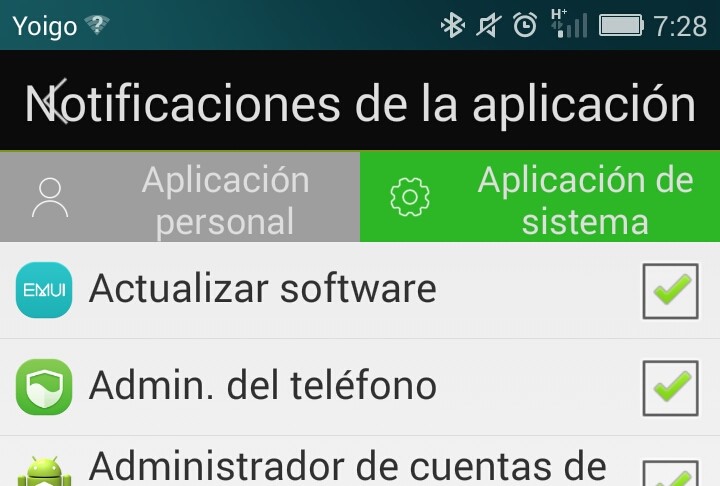Viewport: 720px width, 486px height.
Task: Tap the gear icon on system tab
Action: (410, 197)
